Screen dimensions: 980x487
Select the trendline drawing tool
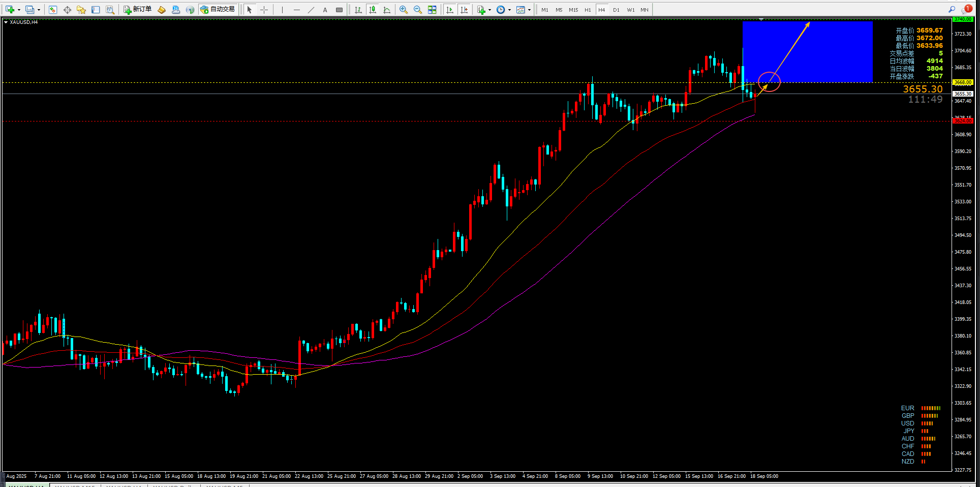point(311,10)
